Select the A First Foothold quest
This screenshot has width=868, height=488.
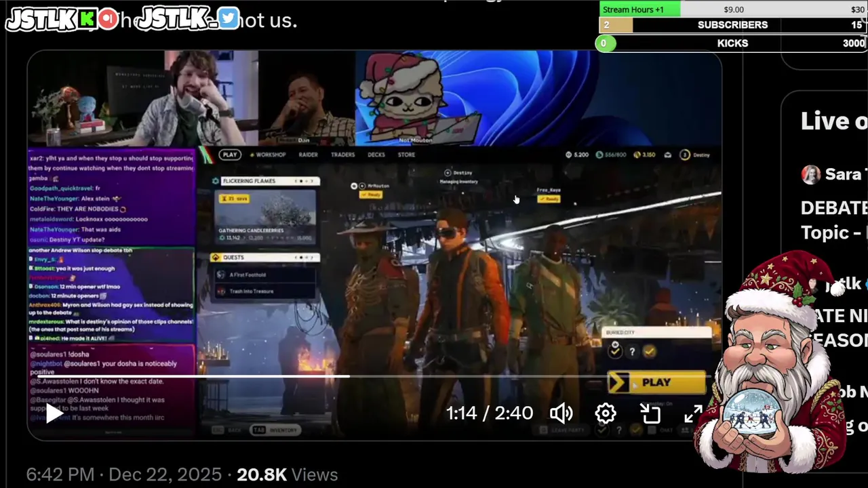(264, 274)
